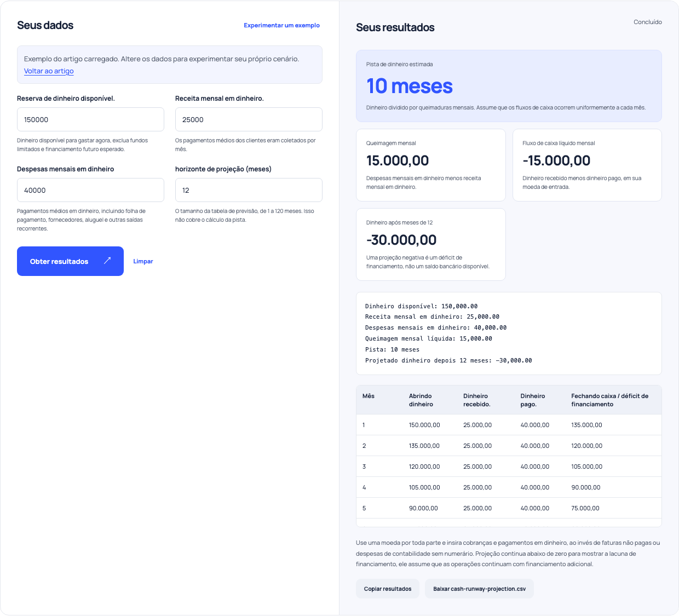Open the Experimentar um exemplo link

pos(281,25)
